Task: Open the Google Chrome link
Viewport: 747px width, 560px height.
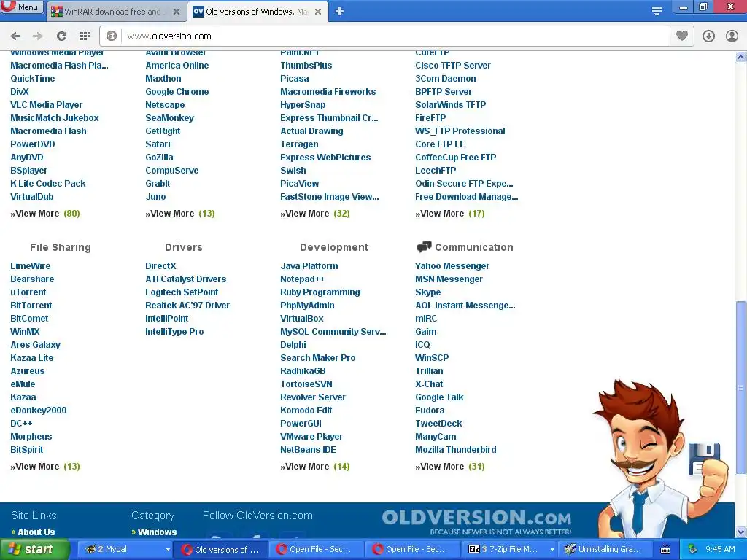Action: (x=177, y=91)
